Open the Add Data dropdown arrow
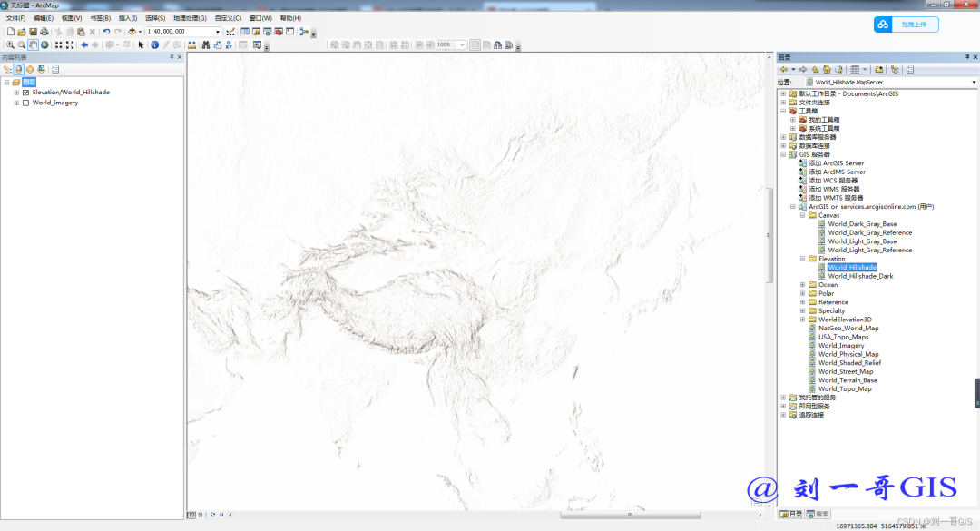The width and height of the screenshot is (980, 531). [140, 31]
